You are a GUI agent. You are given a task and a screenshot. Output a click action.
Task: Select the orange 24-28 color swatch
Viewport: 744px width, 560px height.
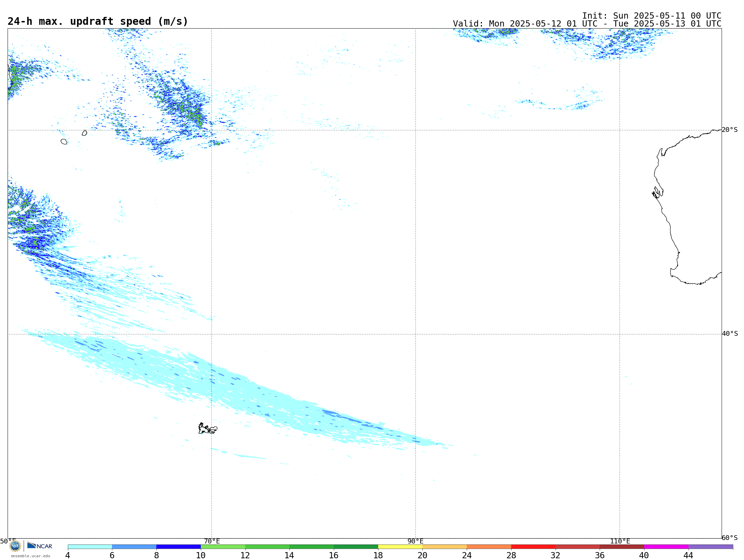489,547
